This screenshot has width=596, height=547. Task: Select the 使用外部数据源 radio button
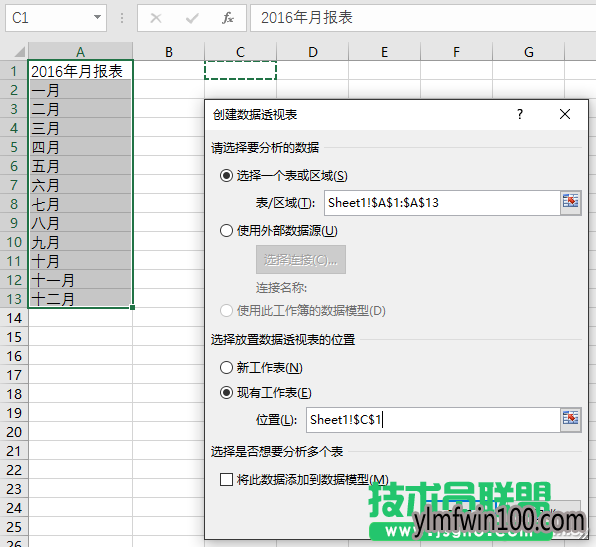tap(226, 230)
